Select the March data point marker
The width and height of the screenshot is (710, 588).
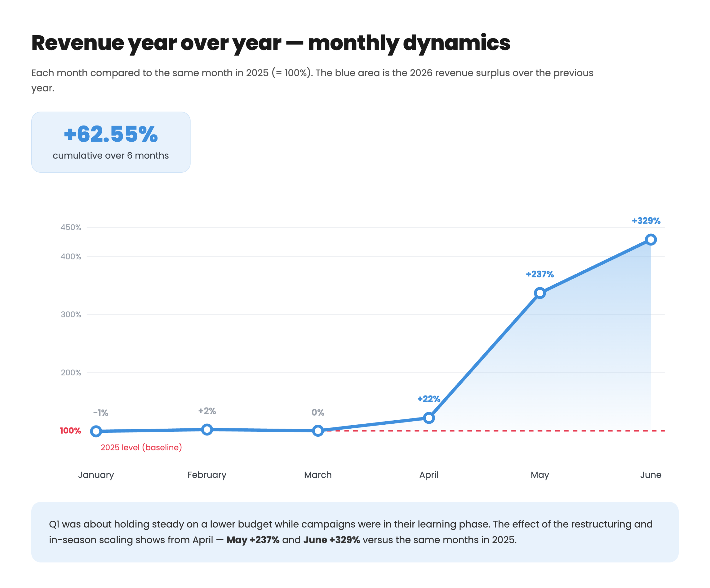pos(318,431)
